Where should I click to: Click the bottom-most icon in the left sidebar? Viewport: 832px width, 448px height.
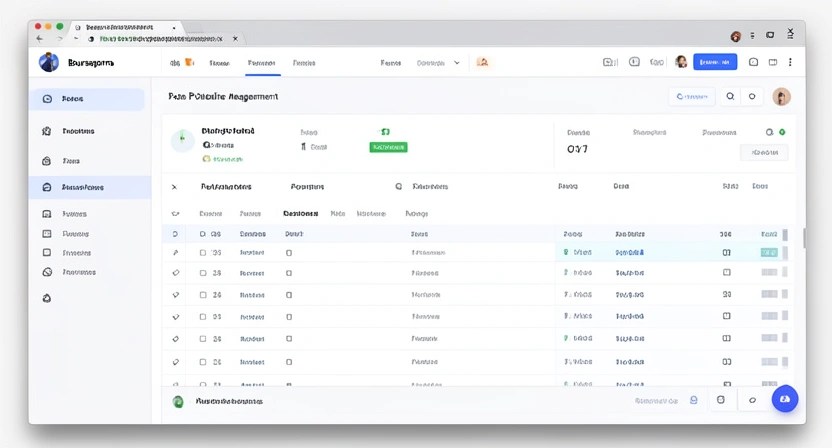[47, 298]
